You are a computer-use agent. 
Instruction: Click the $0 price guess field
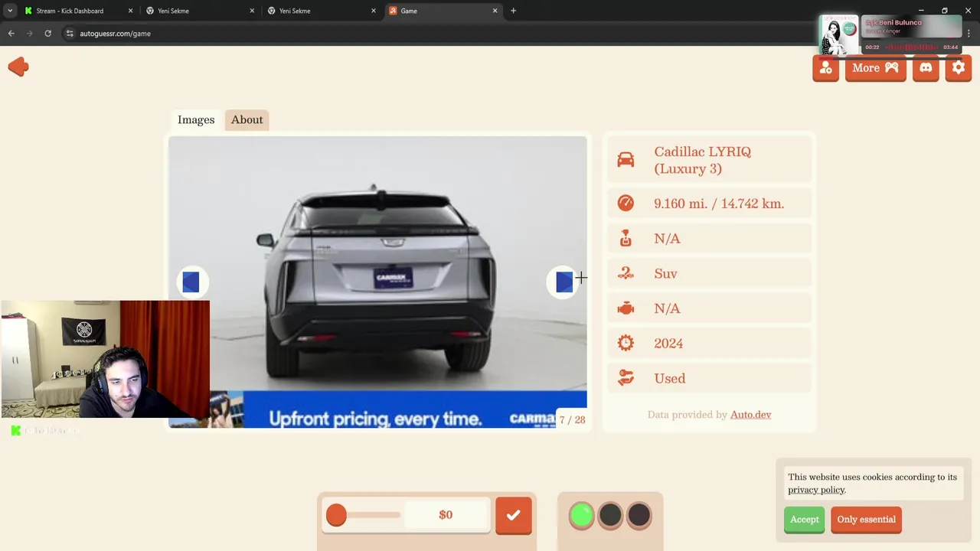pos(446,515)
